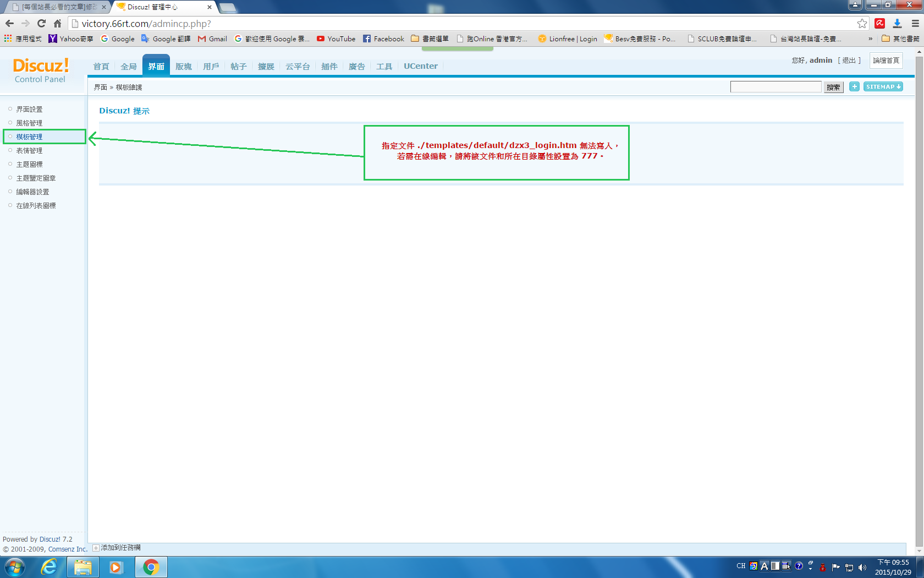
Task: Reload the page with refresh icon
Action: pos(41,24)
